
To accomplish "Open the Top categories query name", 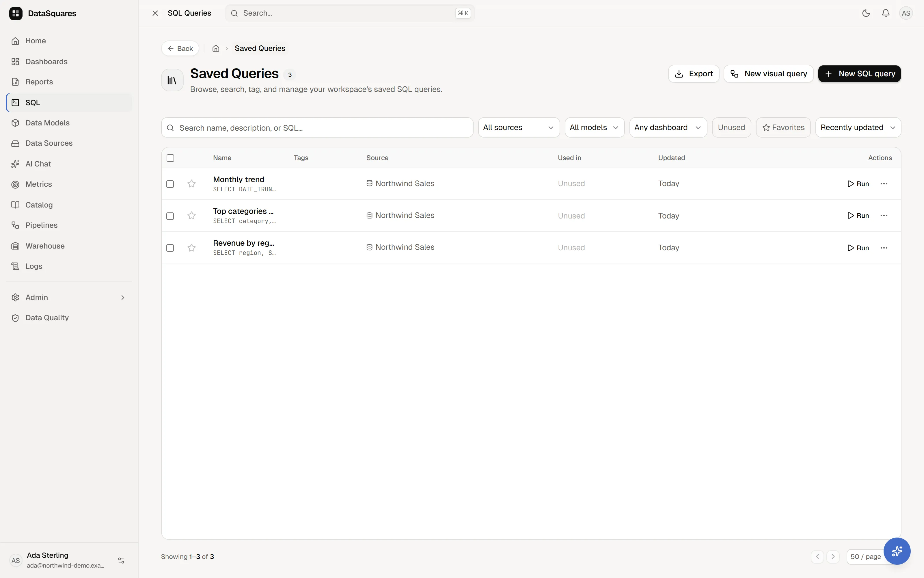I will (x=243, y=211).
